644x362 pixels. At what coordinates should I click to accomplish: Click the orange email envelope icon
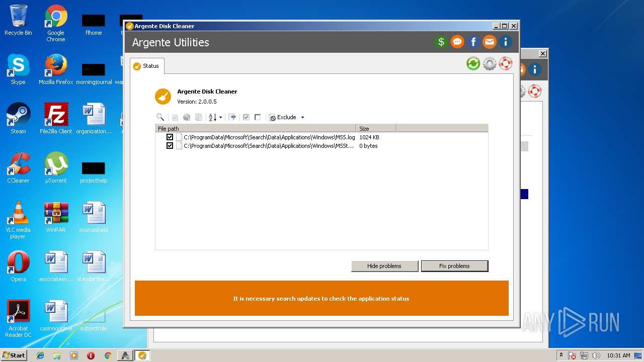(x=490, y=42)
